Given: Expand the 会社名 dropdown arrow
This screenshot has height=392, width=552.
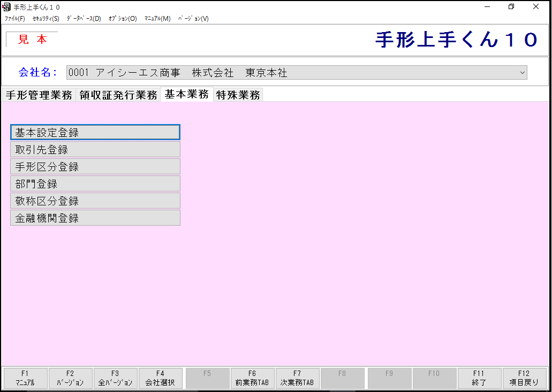Looking at the screenshot, I should coord(522,73).
